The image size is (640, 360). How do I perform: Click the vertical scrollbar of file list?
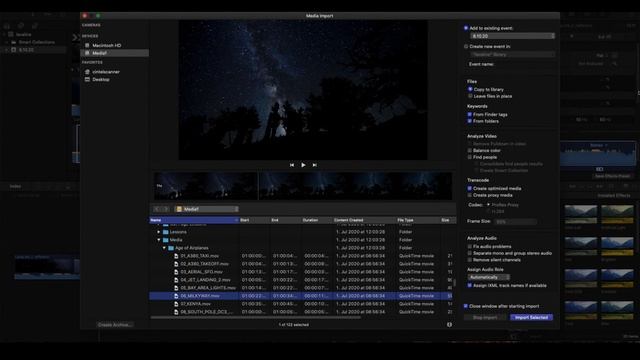[x=454, y=282]
